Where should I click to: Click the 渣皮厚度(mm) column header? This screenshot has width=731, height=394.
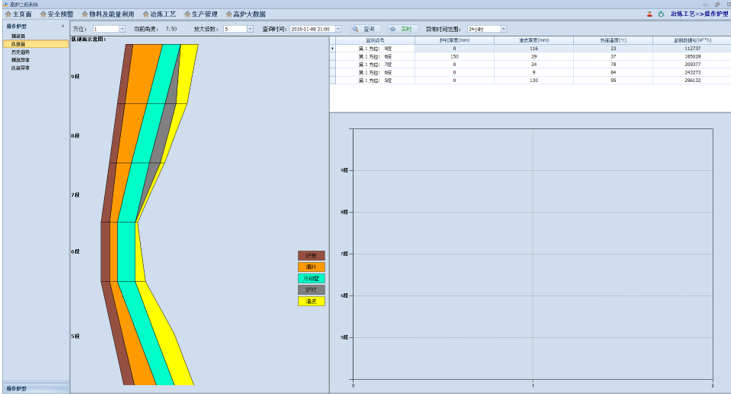click(x=534, y=41)
